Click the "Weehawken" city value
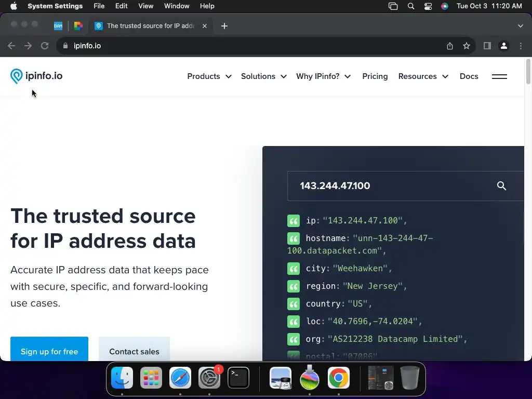Image resolution: width=532 pixels, height=399 pixels. tap(360, 269)
